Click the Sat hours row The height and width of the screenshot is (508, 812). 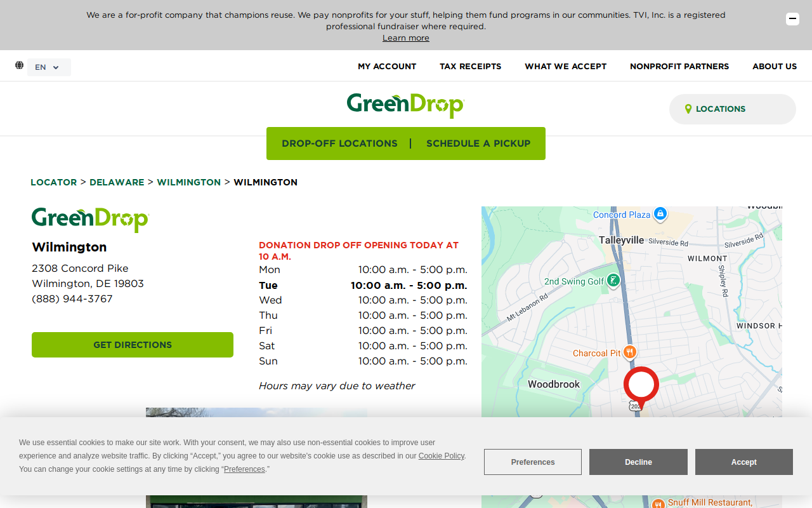pyautogui.click(x=363, y=346)
